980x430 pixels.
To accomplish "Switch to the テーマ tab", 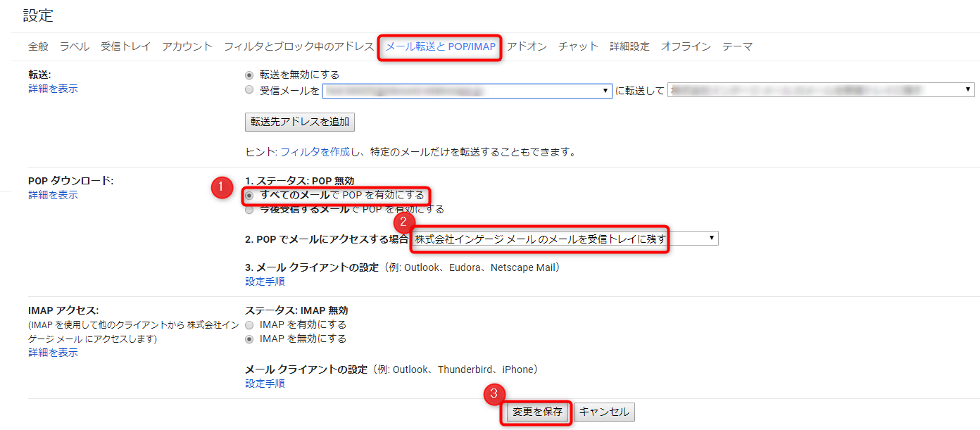I will pyautogui.click(x=737, y=46).
